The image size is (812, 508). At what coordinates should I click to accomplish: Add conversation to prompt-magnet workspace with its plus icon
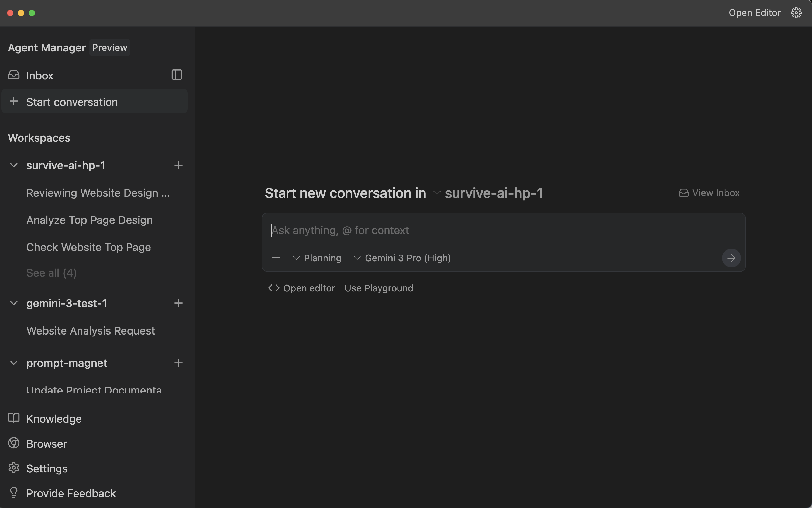coord(178,363)
